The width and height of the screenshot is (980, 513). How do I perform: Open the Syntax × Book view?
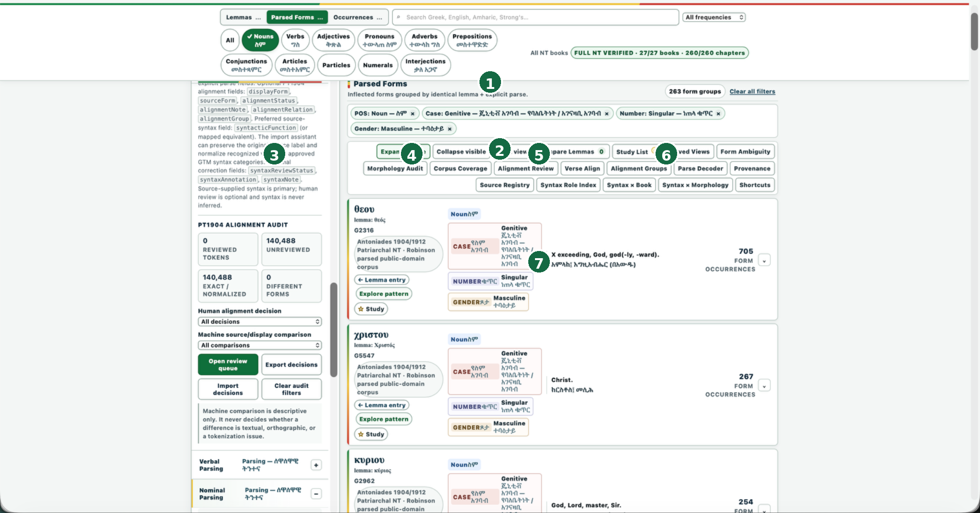click(x=629, y=185)
